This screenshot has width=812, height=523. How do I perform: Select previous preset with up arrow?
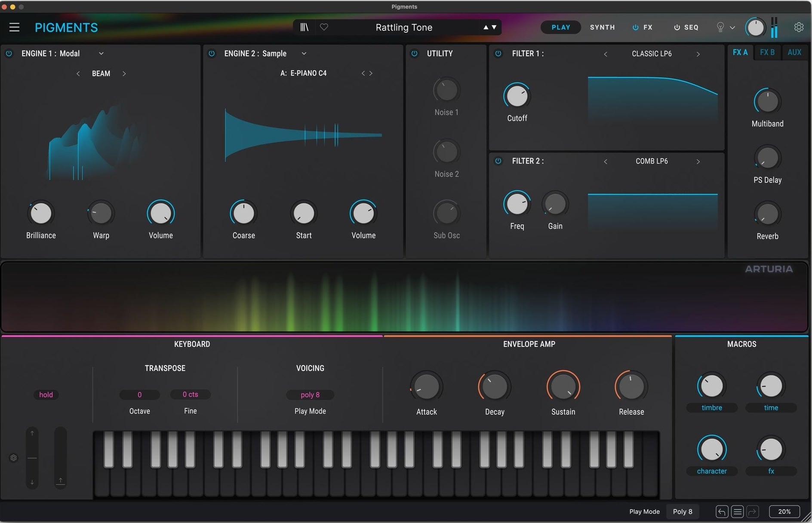(x=486, y=27)
